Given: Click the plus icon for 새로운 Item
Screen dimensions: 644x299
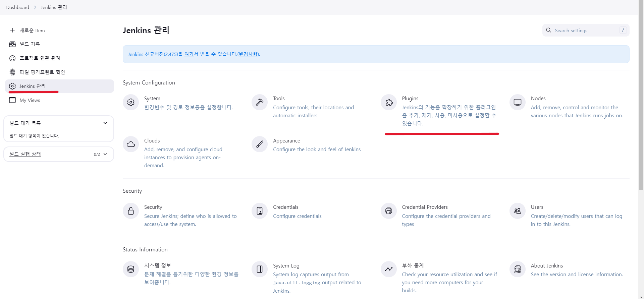Looking at the screenshot, I should pyautogui.click(x=12, y=30).
